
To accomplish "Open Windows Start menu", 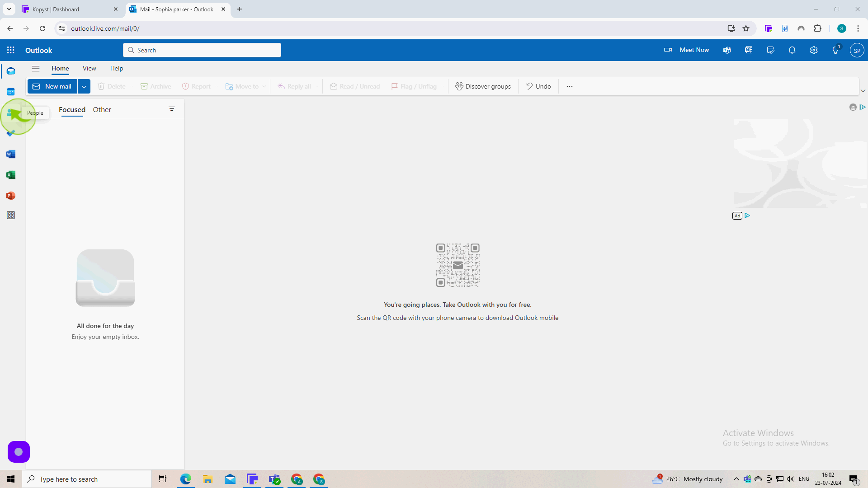I will (x=11, y=479).
